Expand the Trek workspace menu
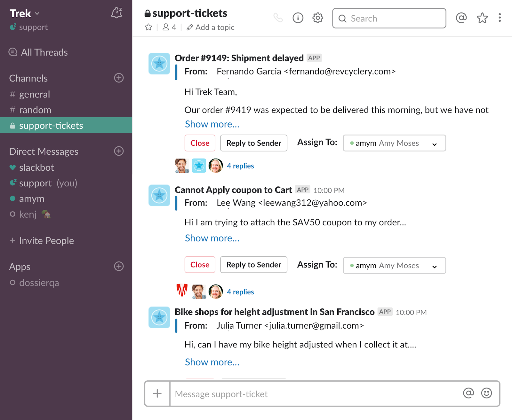The height and width of the screenshot is (420, 512). pyautogui.click(x=24, y=13)
